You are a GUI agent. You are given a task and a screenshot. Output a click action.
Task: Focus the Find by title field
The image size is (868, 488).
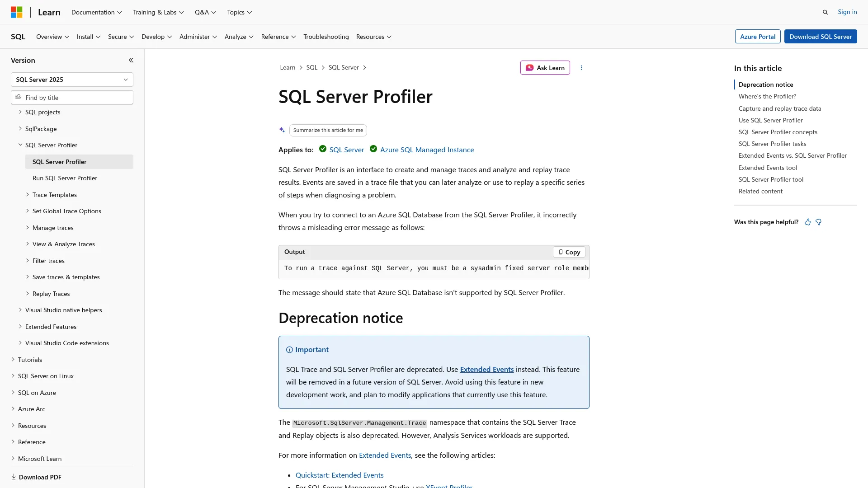72,97
